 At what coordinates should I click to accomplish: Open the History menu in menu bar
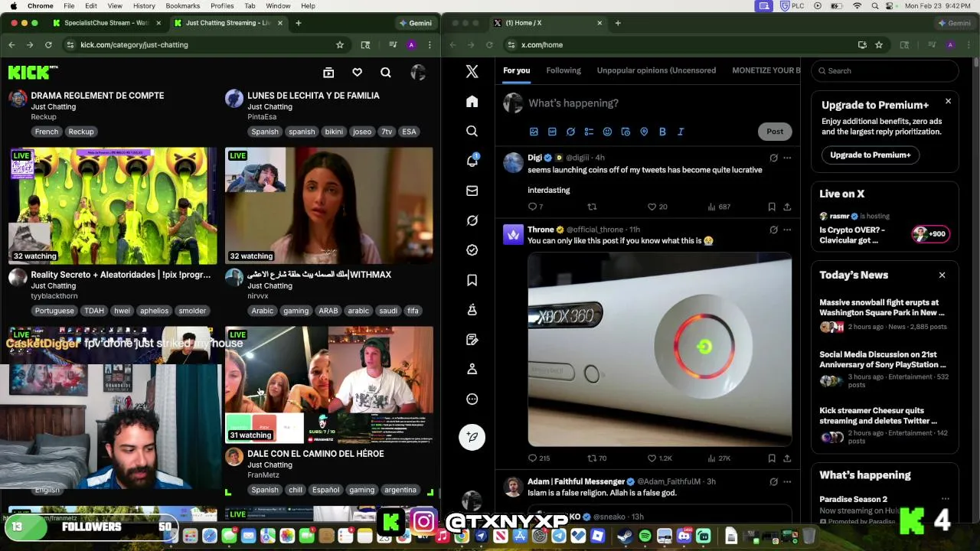(144, 6)
